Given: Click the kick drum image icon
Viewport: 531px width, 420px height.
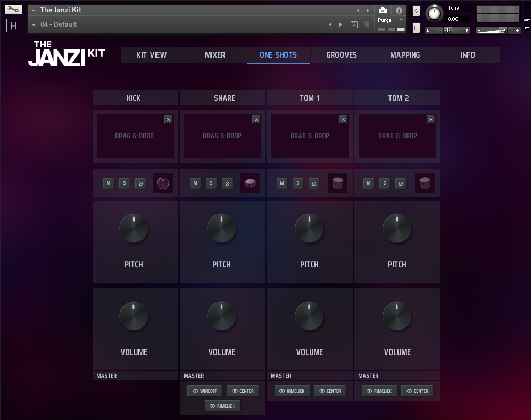Looking at the screenshot, I should pyautogui.click(x=163, y=183).
